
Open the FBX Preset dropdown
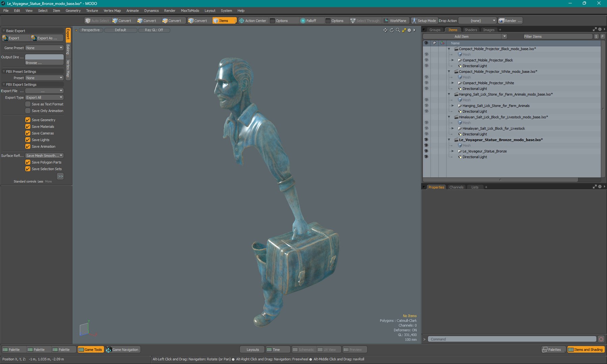45,78
